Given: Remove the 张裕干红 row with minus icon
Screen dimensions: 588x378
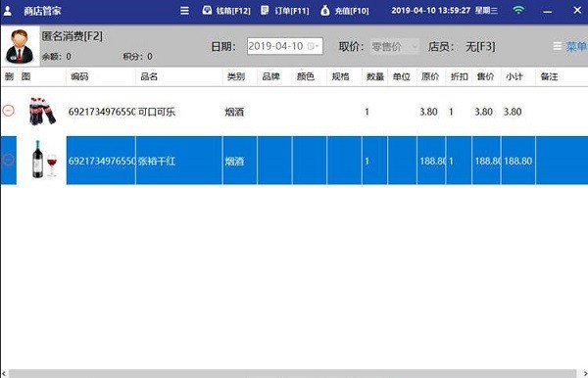Looking at the screenshot, I should pyautogui.click(x=8, y=160).
